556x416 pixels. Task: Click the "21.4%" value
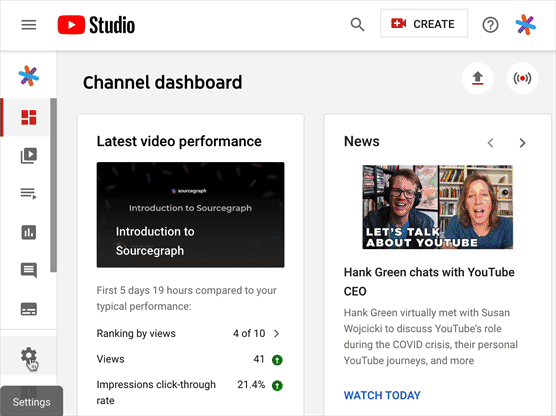tap(251, 384)
